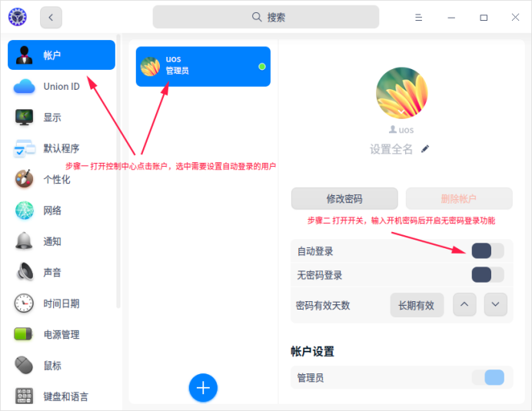Image resolution: width=532 pixels, height=411 pixels.
Task: Toggle the 管理员 switch
Action: pyautogui.click(x=487, y=377)
